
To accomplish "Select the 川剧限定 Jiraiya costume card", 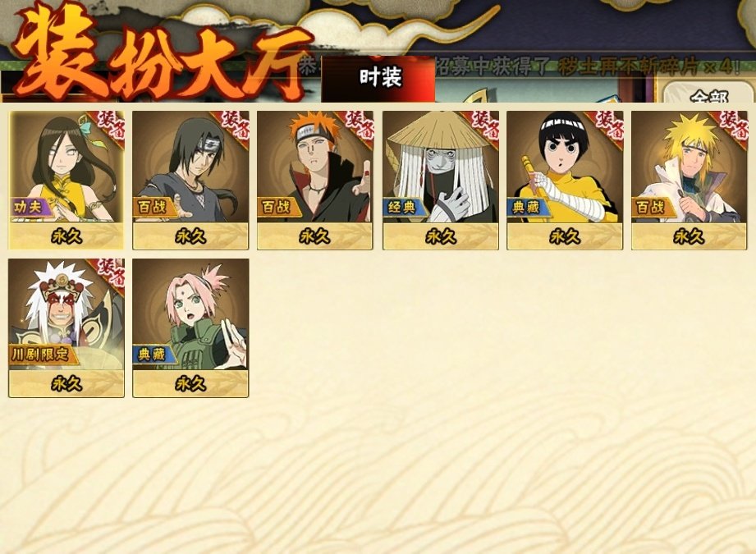I will 66,327.
